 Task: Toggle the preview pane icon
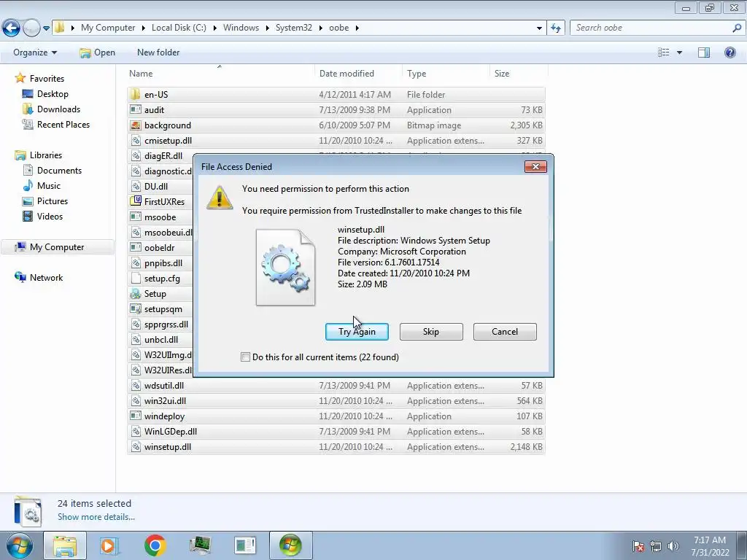(704, 52)
